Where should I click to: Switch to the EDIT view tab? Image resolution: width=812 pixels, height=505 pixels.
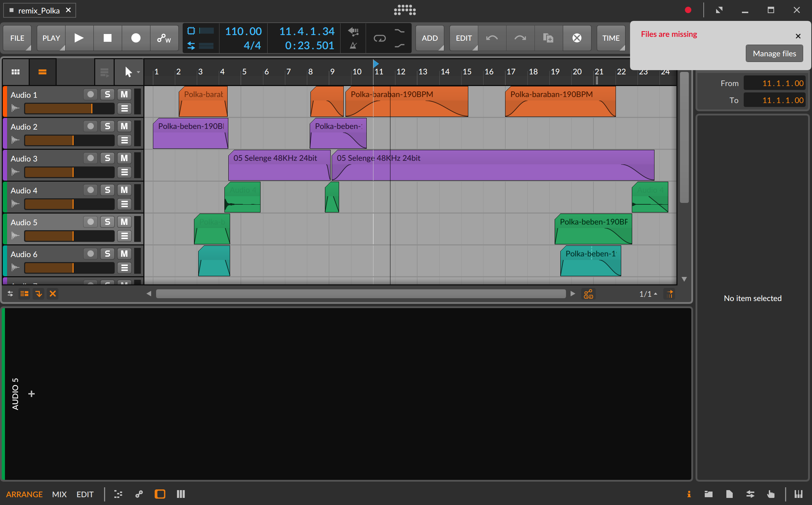coord(85,494)
